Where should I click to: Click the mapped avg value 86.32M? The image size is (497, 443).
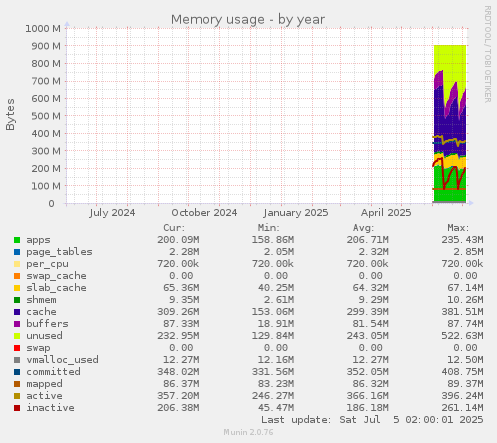coord(371,384)
